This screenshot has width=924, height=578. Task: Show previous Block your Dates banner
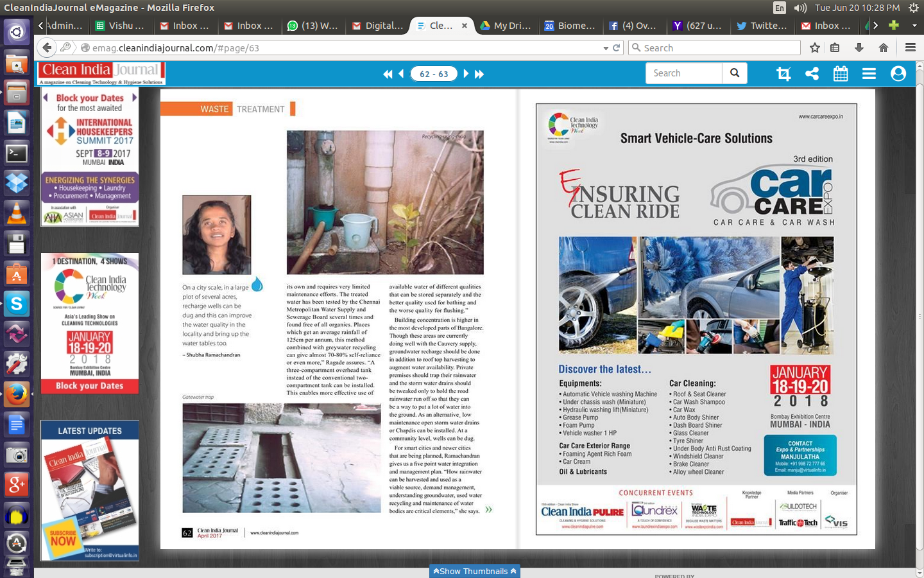[46, 98]
